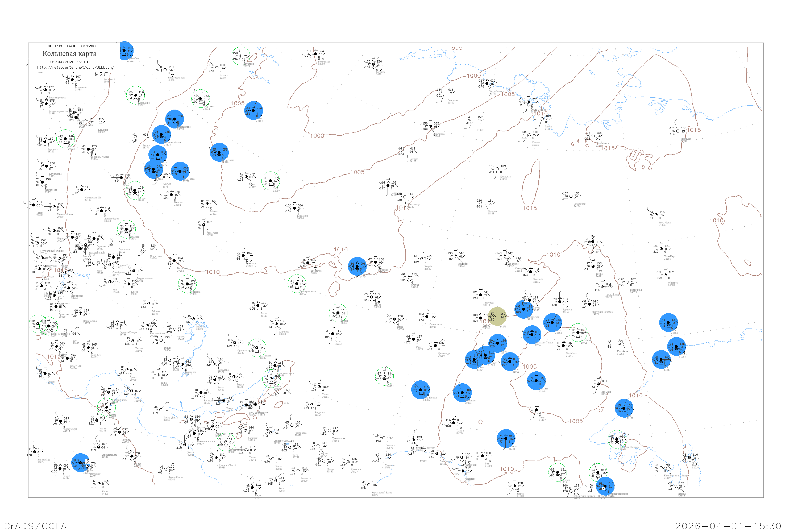Select the blue Охотск 31088 station marker
The image size is (798, 532).
tap(676, 346)
